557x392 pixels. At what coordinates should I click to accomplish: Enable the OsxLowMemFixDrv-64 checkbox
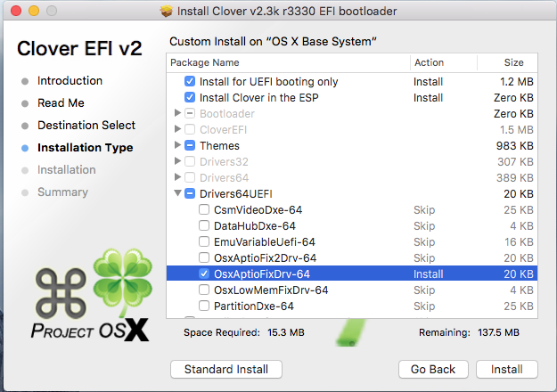[204, 290]
